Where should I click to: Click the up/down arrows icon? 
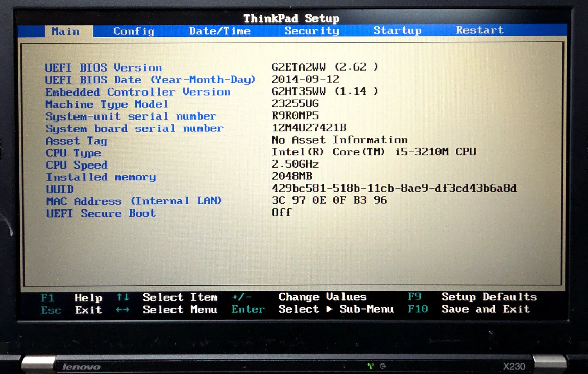tap(122, 297)
